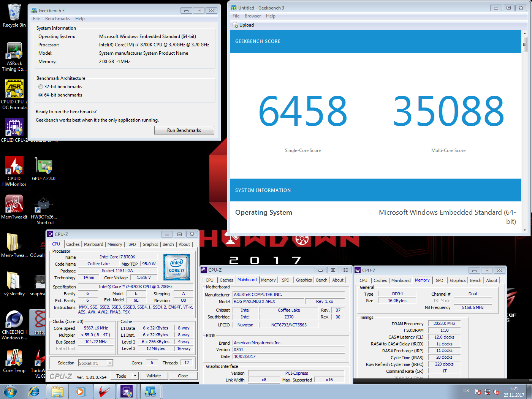Open File menu in Untitled Geekbench window
532x399 pixels.
[236, 16]
